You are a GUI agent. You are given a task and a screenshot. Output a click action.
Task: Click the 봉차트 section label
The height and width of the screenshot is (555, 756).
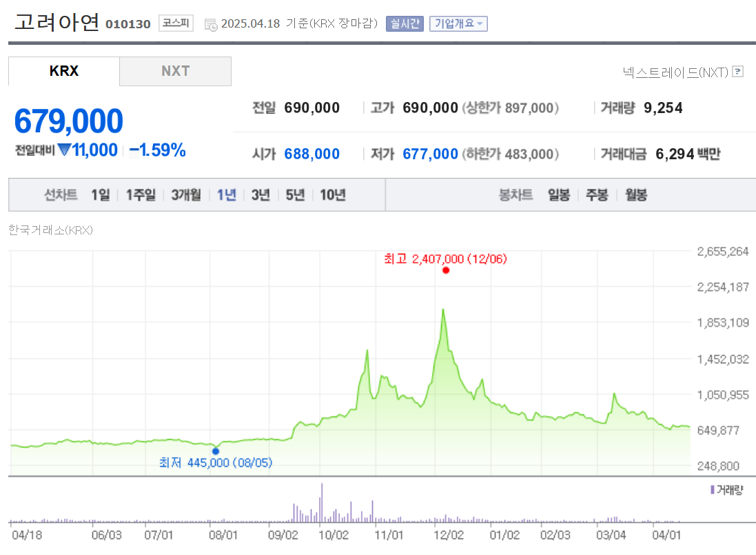click(x=515, y=195)
